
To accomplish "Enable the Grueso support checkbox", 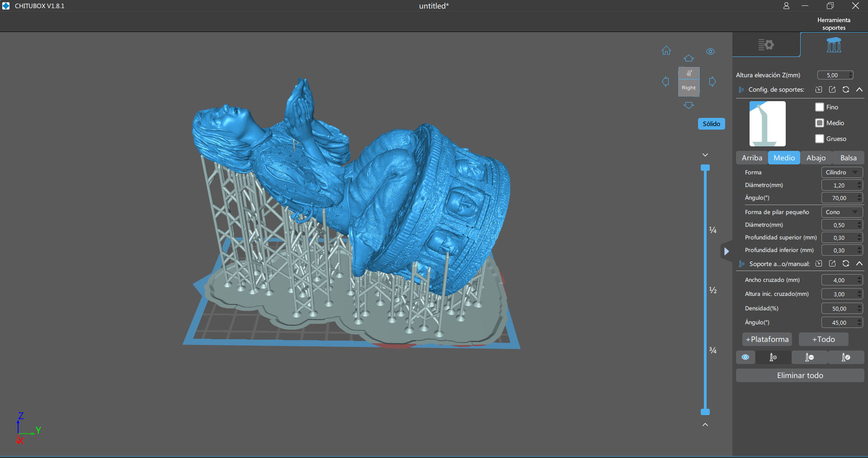I will [820, 139].
